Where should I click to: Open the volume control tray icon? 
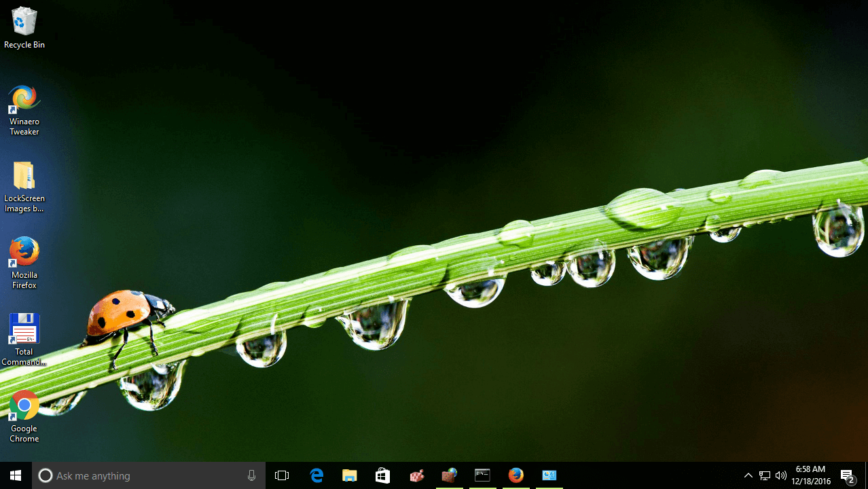(x=781, y=475)
